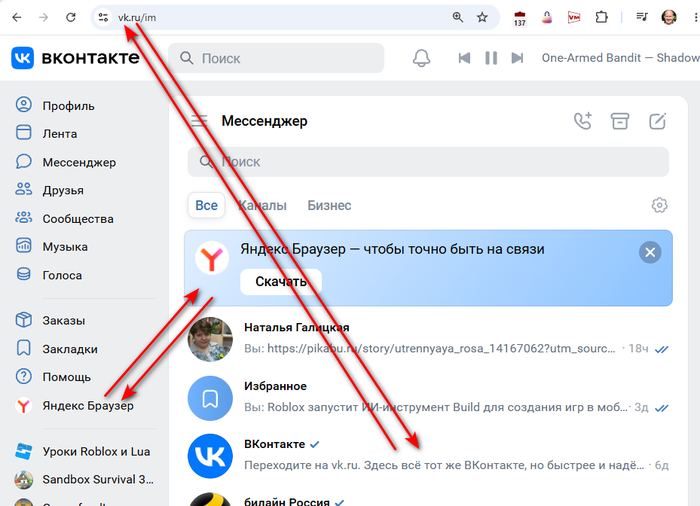The image size is (700, 506).
Task: Toggle the messenger hamburger menu
Action: pyautogui.click(x=199, y=121)
